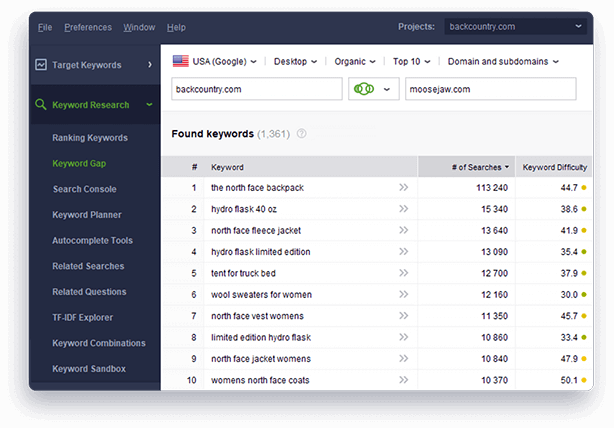Select keyword 'hydro flask 40 oz'
Viewport: 614px width, 428px height.
(244, 209)
